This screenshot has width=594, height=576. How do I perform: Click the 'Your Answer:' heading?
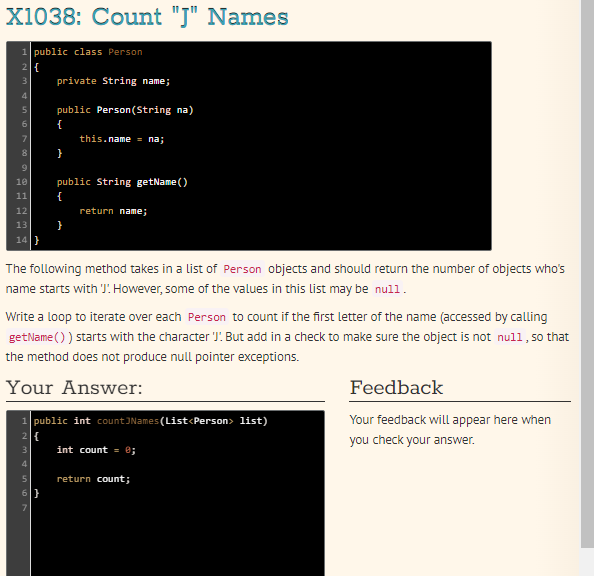[74, 388]
